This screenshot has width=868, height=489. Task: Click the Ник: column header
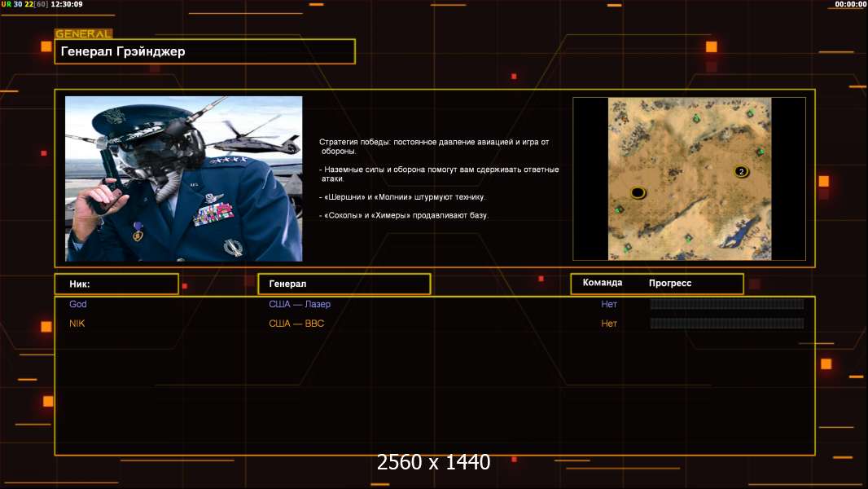click(x=116, y=284)
